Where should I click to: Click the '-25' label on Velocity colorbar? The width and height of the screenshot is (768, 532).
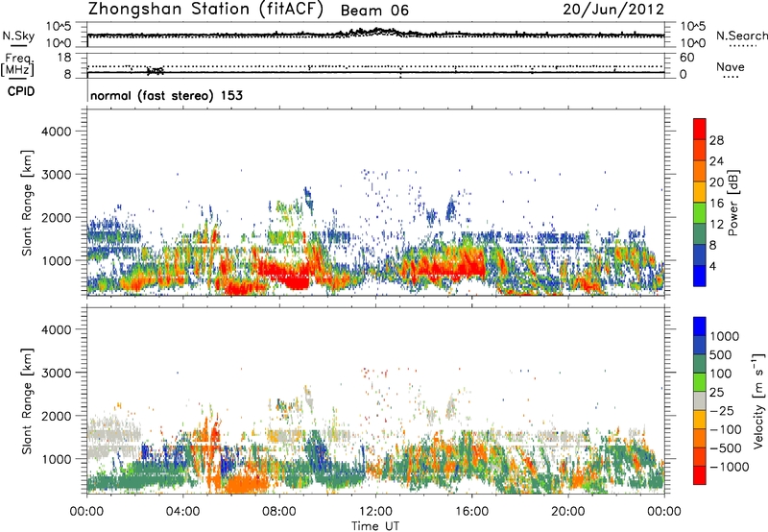coord(722,411)
